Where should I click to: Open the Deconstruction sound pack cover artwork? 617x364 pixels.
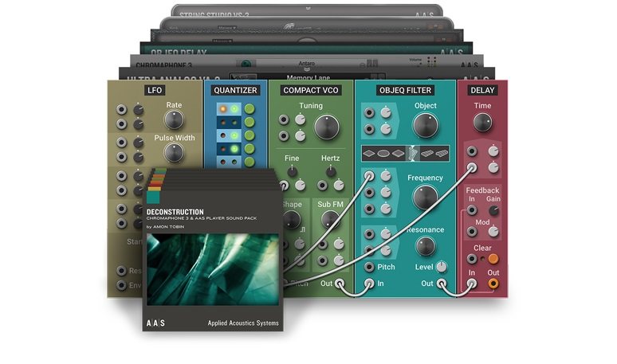213,270
